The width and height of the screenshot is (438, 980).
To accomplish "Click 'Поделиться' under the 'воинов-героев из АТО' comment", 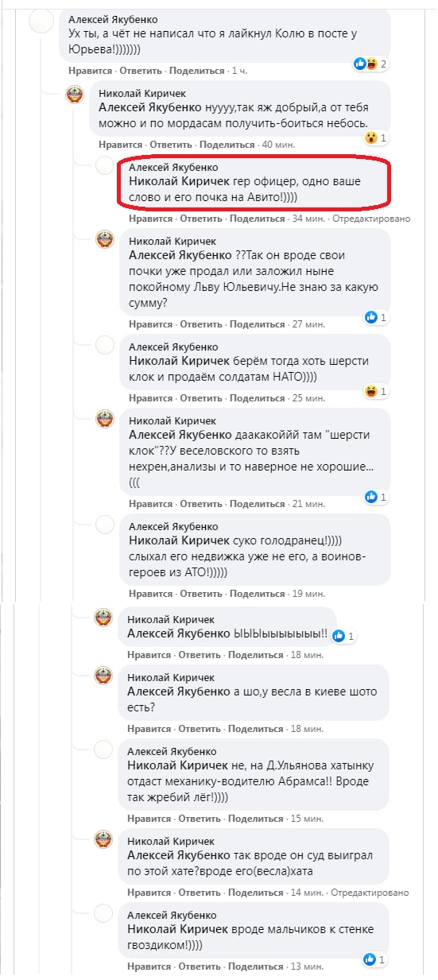I will (x=258, y=594).
